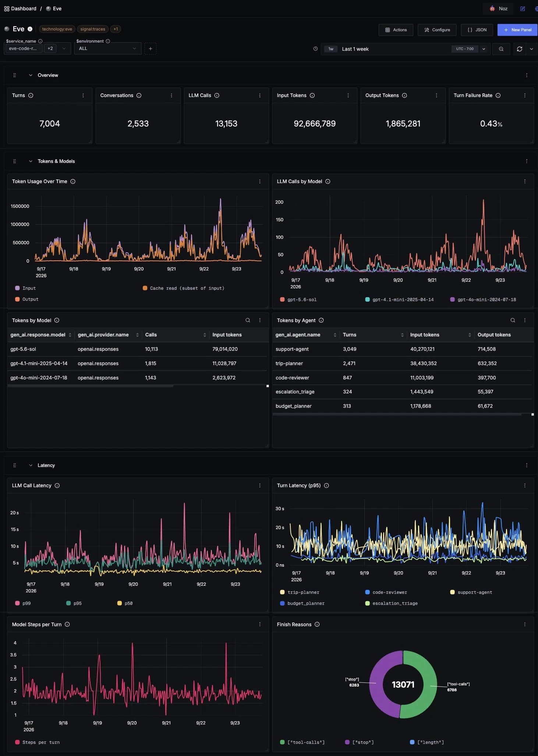Search within Tokens by Agent table
Viewport: 538px width, 756px height.
(513, 320)
